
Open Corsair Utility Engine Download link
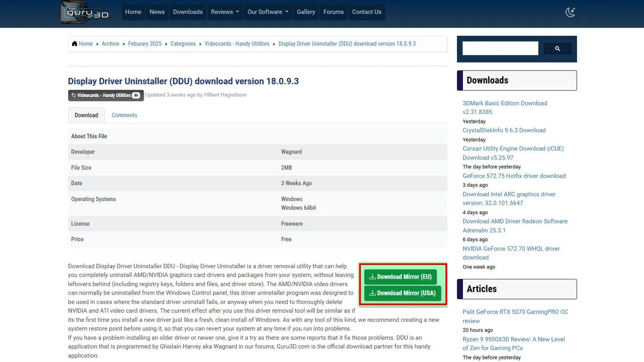(x=513, y=153)
